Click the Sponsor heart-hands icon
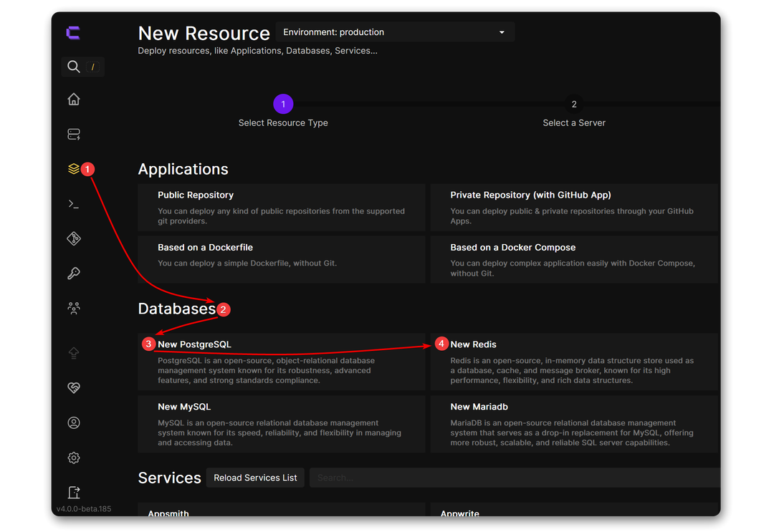This screenshot has height=532, width=774. [74, 388]
